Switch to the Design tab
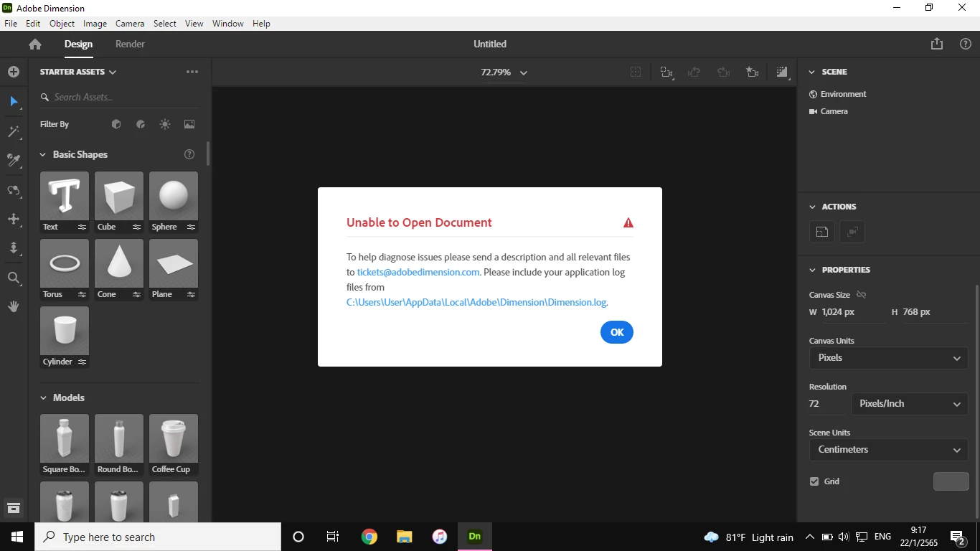The width and height of the screenshot is (980, 551). (x=78, y=44)
